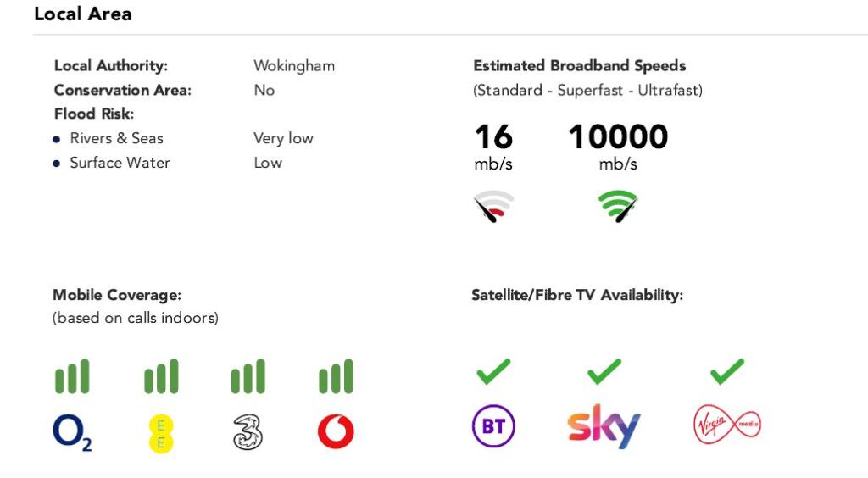868x478 pixels.
Task: Click the green checkmark above Sky
Action: (x=604, y=370)
